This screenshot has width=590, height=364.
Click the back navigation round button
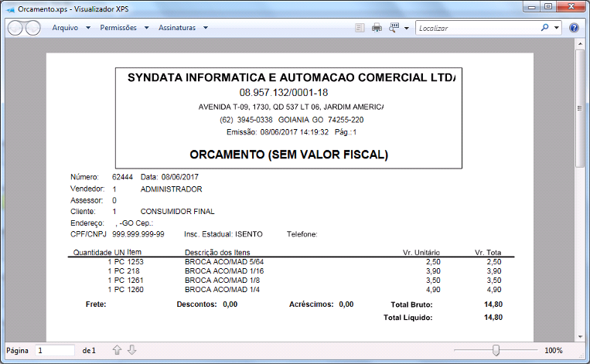(x=15, y=28)
